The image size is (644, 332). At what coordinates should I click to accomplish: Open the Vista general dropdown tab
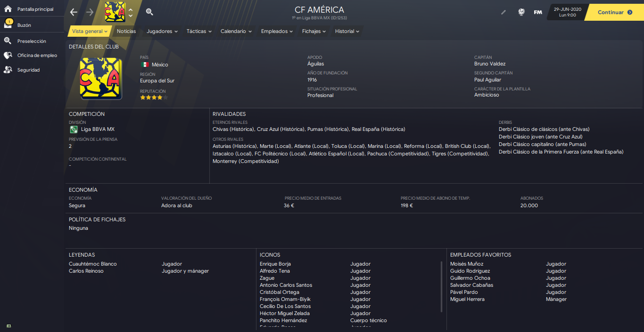[x=90, y=31]
